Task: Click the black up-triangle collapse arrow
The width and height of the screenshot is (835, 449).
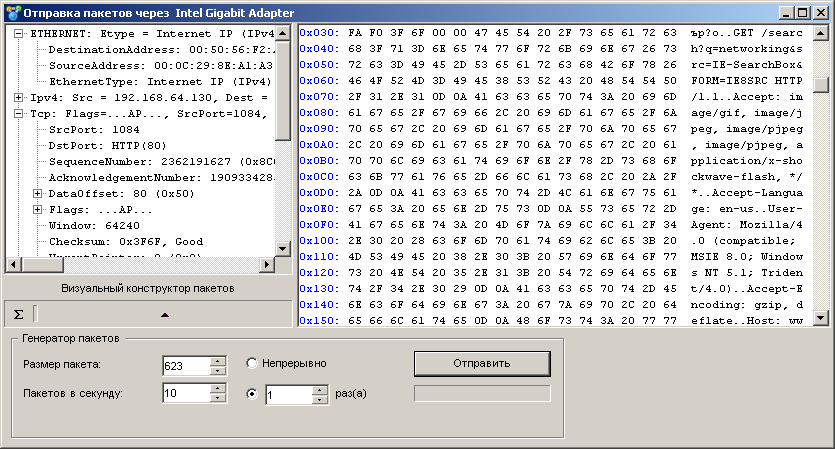Action: click(165, 315)
